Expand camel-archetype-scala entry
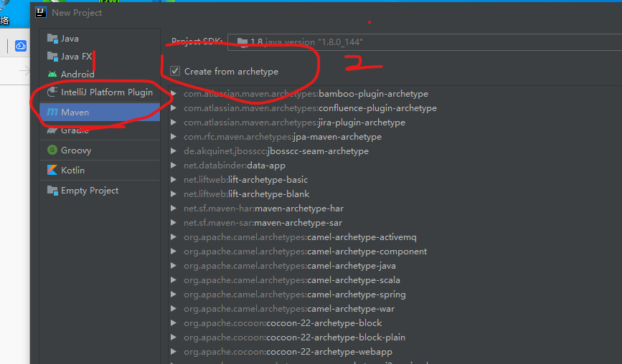This screenshot has height=364, width=622. coord(174,279)
